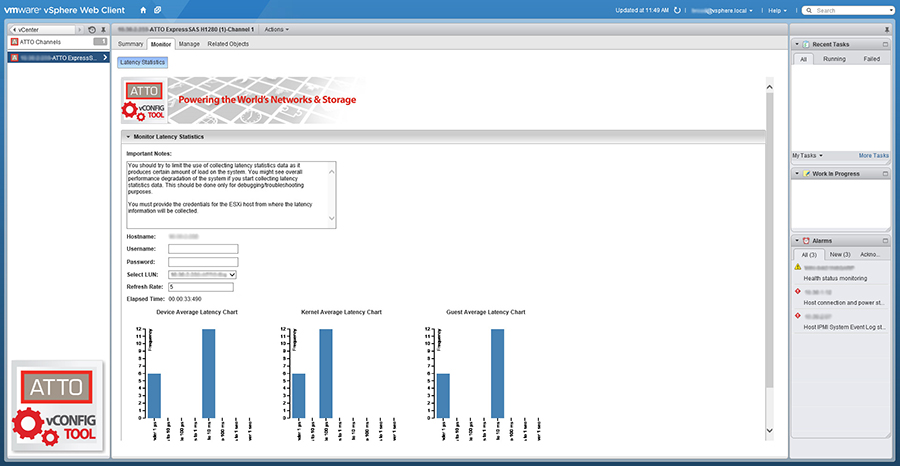Open Host IPMI System Event Log alarm
This screenshot has width=900, height=466.
[845, 328]
